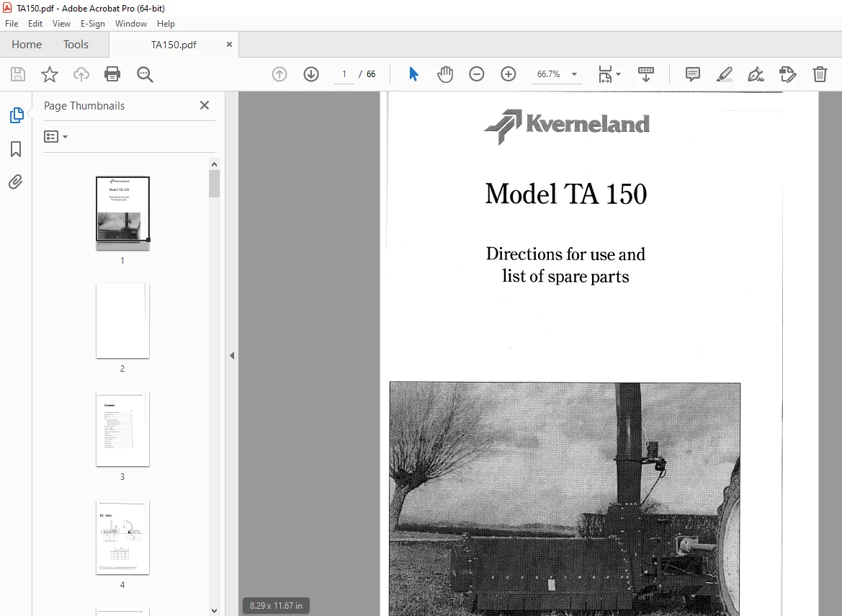Open thumbnails options dropdown menu
Image resolution: width=842 pixels, height=616 pixels.
pyautogui.click(x=56, y=137)
